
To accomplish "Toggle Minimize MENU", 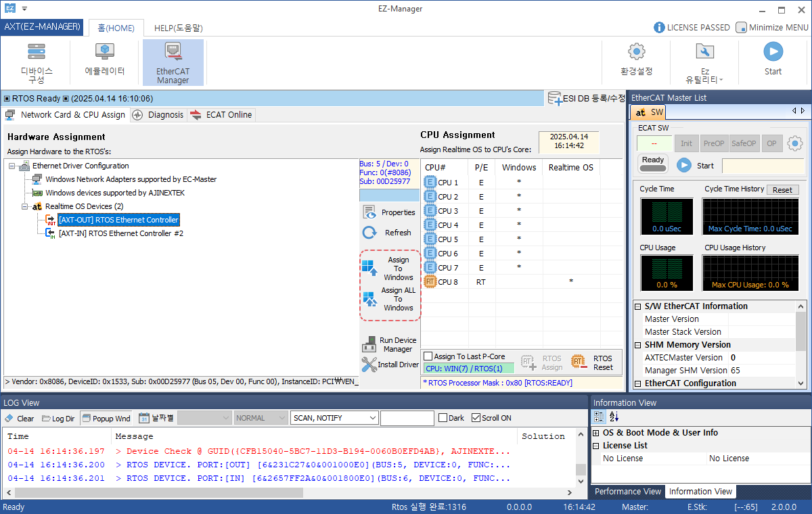I will [772, 28].
